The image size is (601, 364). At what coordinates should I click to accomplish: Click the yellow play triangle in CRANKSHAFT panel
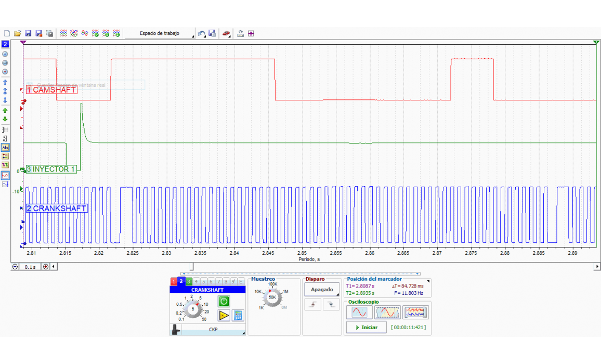[x=224, y=315]
